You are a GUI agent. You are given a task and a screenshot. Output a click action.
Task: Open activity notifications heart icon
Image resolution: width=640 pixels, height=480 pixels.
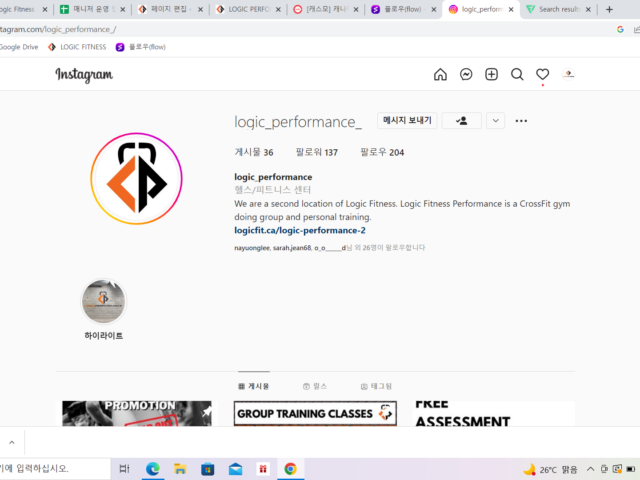542,75
